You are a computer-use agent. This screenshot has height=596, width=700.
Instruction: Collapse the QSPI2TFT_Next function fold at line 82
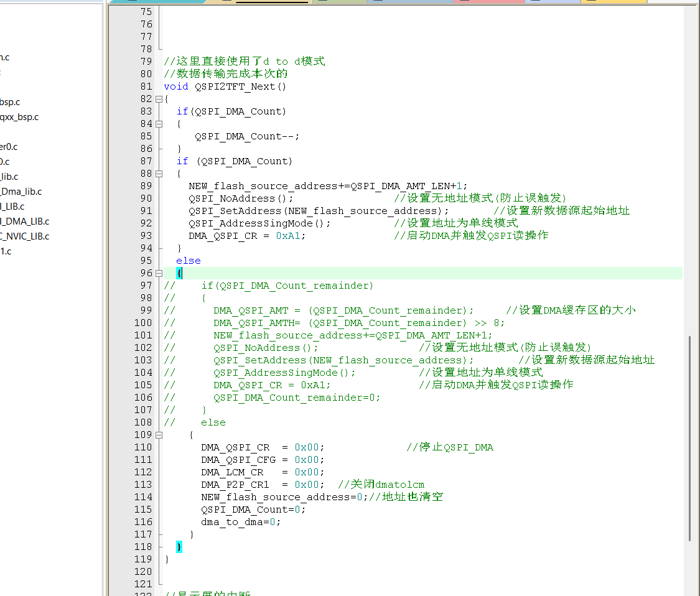[x=159, y=99]
